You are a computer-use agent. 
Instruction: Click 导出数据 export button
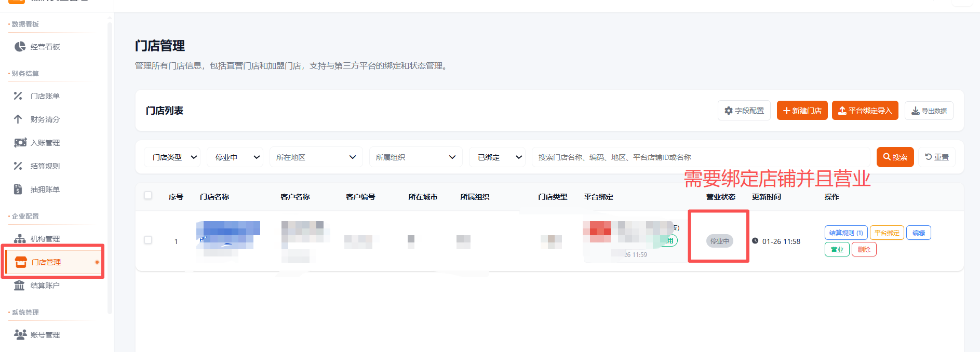929,111
